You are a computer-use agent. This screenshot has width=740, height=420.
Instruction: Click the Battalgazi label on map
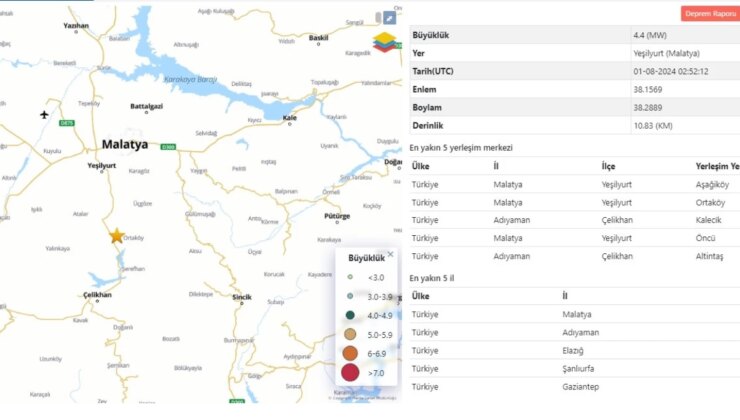coord(146,106)
